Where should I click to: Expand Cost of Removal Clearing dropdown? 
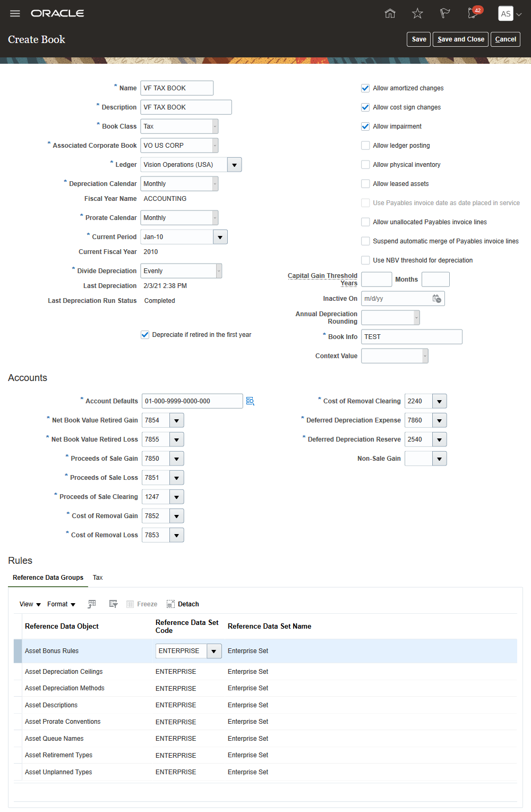(439, 401)
